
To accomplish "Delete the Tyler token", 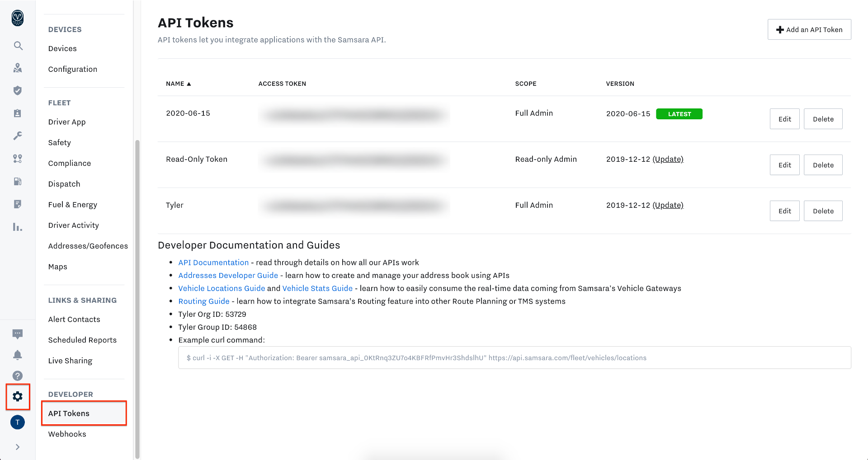I will click(x=823, y=211).
